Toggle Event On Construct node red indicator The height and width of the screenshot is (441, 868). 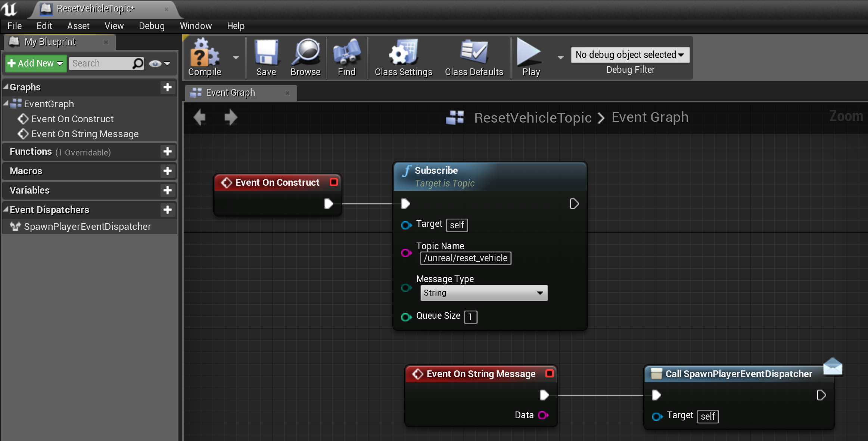click(334, 182)
